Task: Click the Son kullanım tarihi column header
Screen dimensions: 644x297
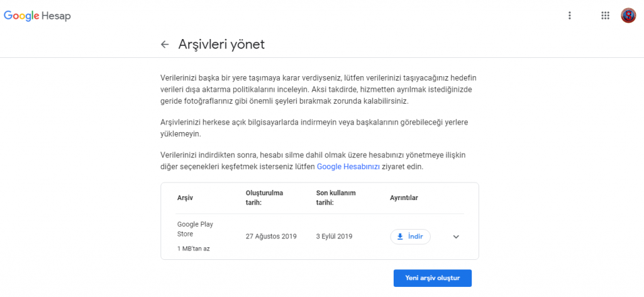Action: click(336, 198)
